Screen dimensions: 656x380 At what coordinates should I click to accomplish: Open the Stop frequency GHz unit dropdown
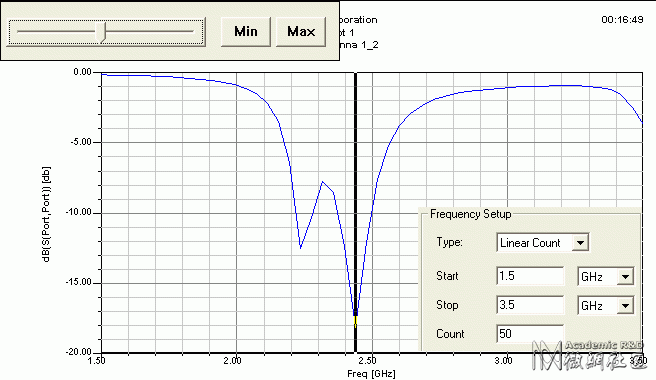coord(625,306)
